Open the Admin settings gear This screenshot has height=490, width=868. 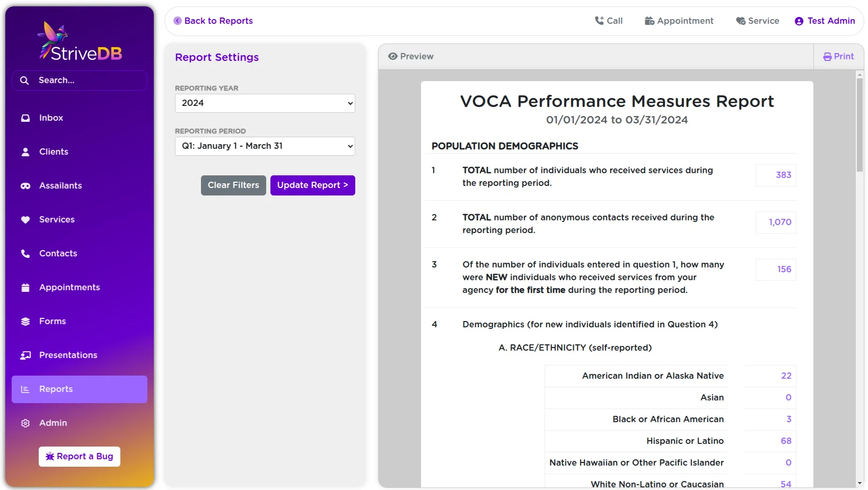pos(25,423)
